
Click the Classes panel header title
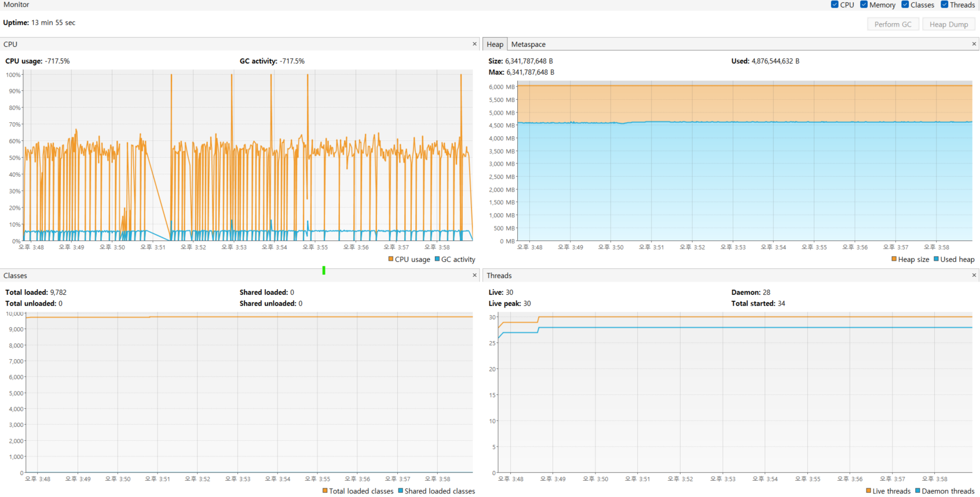coord(15,275)
